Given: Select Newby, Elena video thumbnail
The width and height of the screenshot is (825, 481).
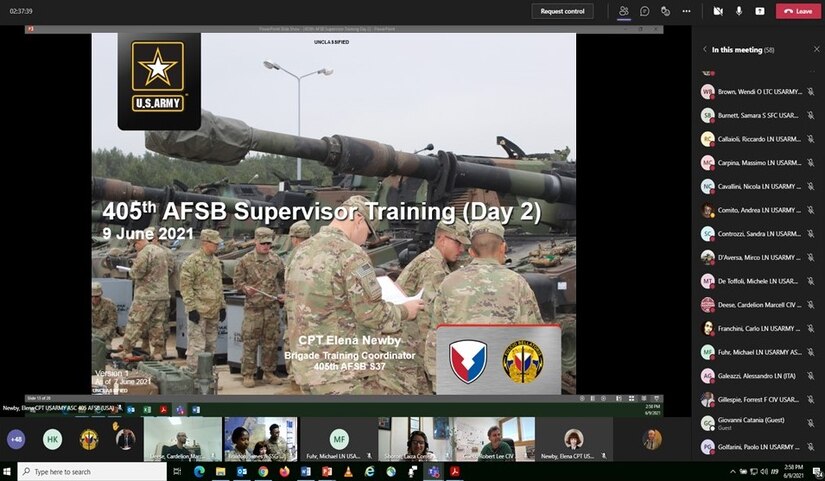Looking at the screenshot, I should point(574,439).
